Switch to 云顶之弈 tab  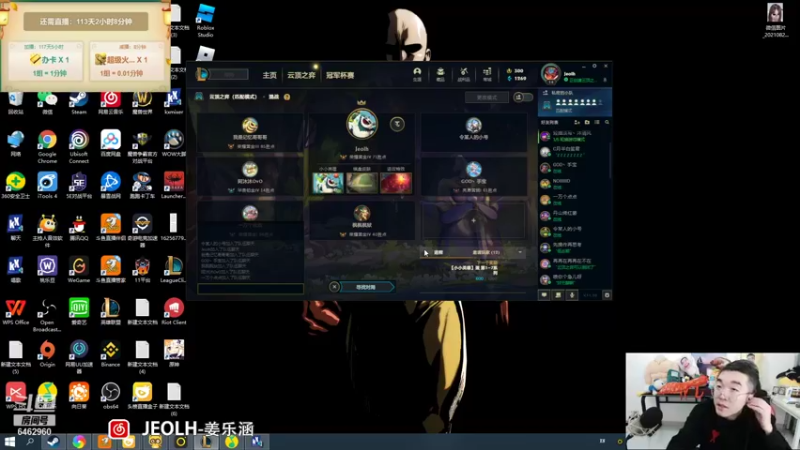coord(301,75)
